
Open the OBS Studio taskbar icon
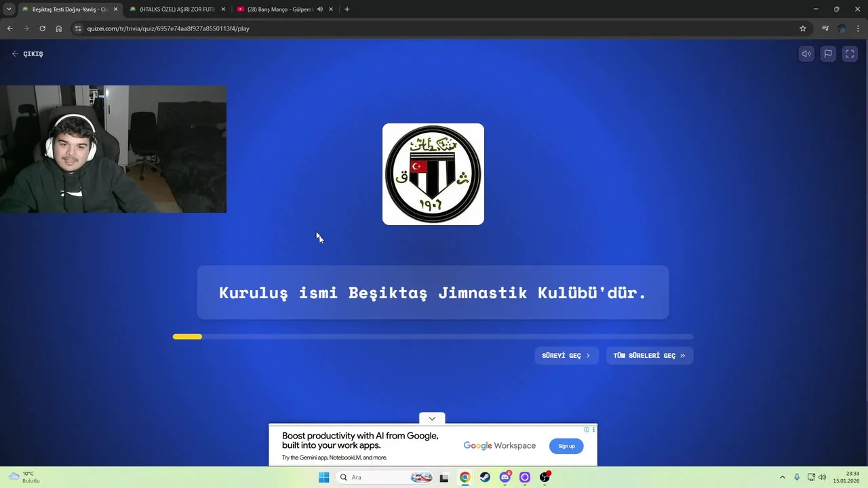(x=545, y=477)
